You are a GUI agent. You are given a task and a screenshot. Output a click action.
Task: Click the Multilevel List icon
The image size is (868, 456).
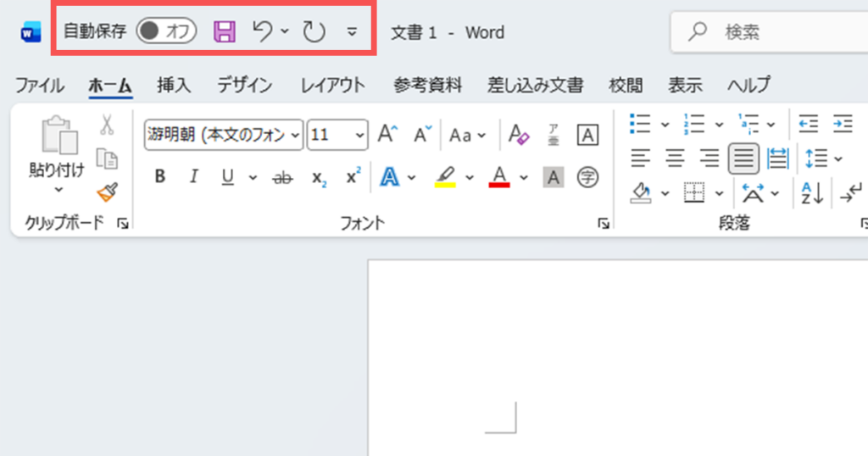748,124
